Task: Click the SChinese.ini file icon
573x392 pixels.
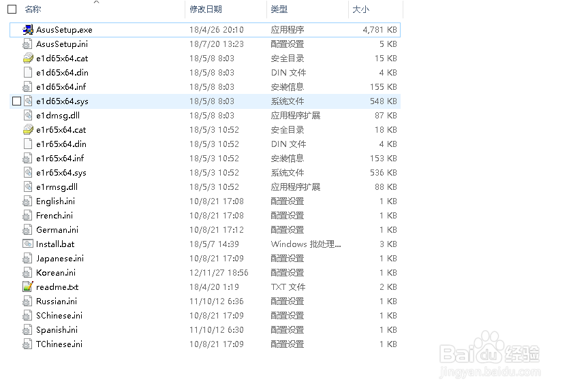Action: [27, 315]
